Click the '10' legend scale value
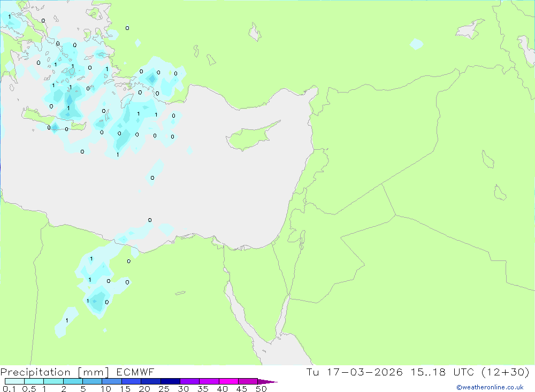The width and height of the screenshot is (535, 392). point(106,389)
